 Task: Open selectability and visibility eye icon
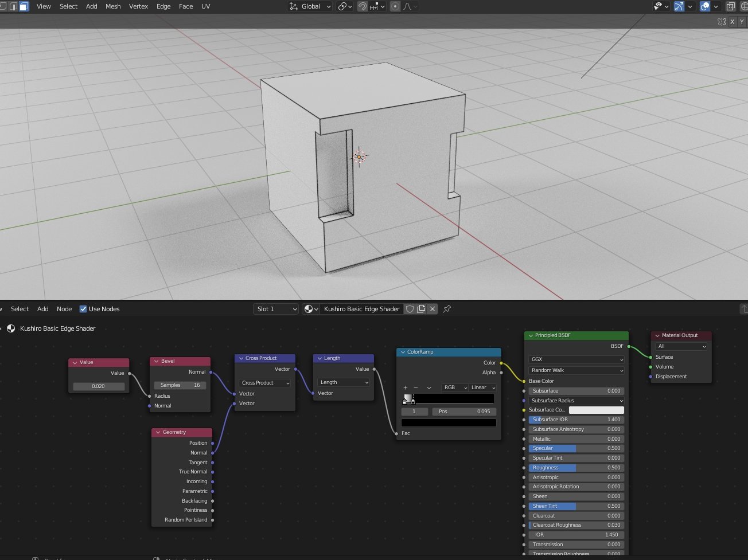coord(661,6)
